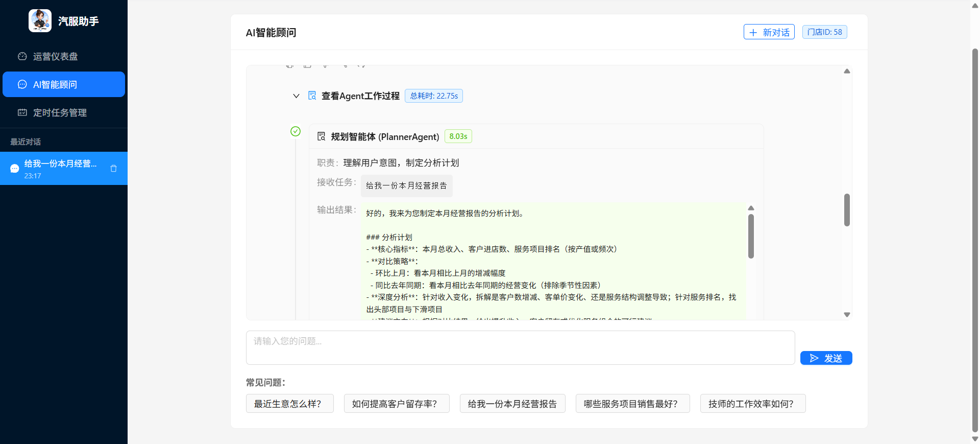This screenshot has width=980, height=444.
Task: Click the 最近对话 section label
Action: [x=26, y=142]
